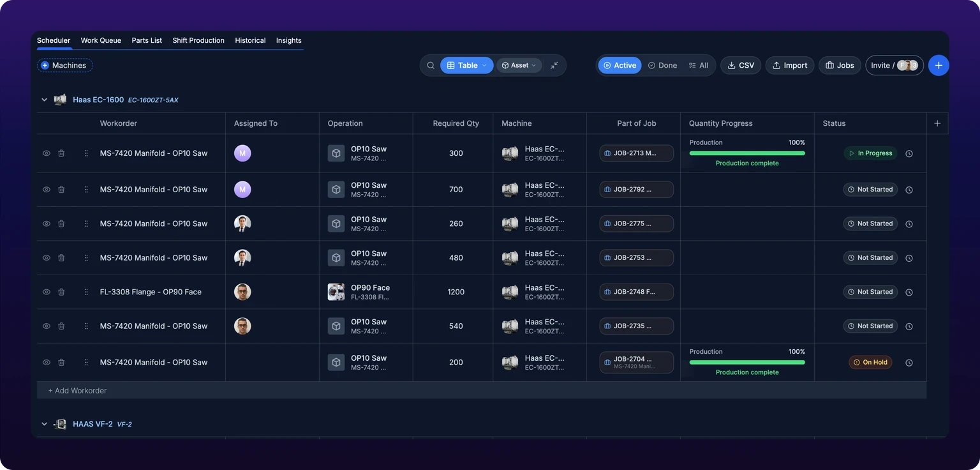Click the drag handle on the 480 quantity row
980x470 pixels.
(86, 258)
